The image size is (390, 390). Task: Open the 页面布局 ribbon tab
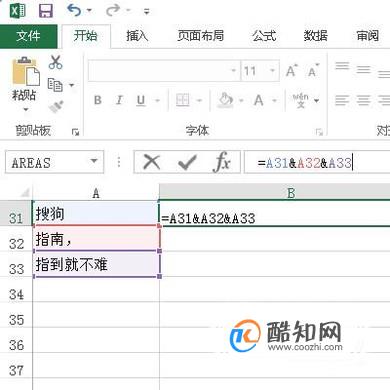pos(200,36)
